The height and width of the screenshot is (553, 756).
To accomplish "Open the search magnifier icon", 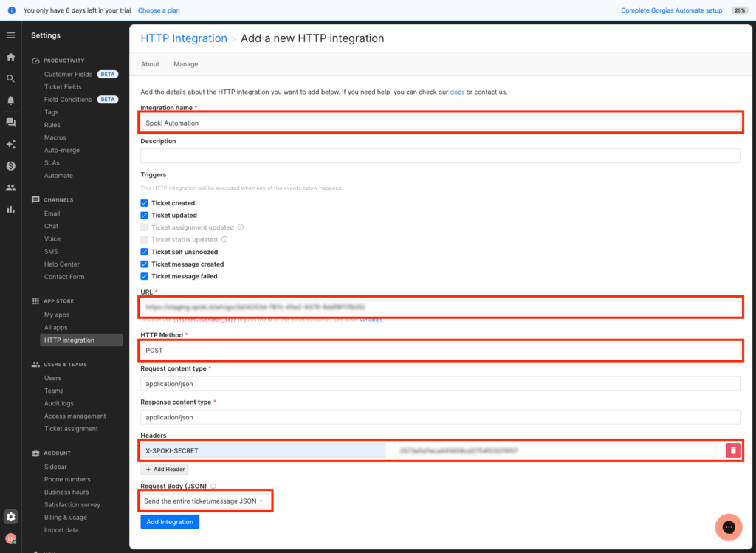I will [10, 78].
